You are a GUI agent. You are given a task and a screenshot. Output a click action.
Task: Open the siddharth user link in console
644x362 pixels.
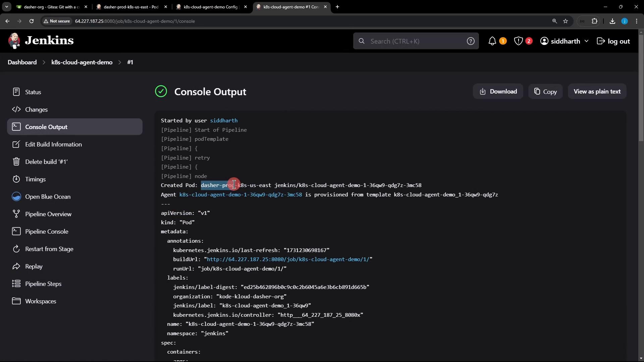(x=224, y=121)
